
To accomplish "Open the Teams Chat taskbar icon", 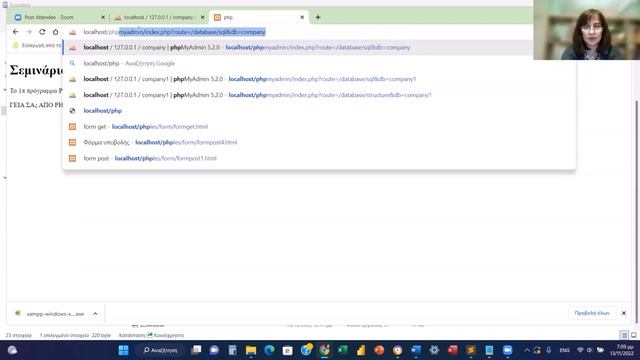I will [214, 350].
